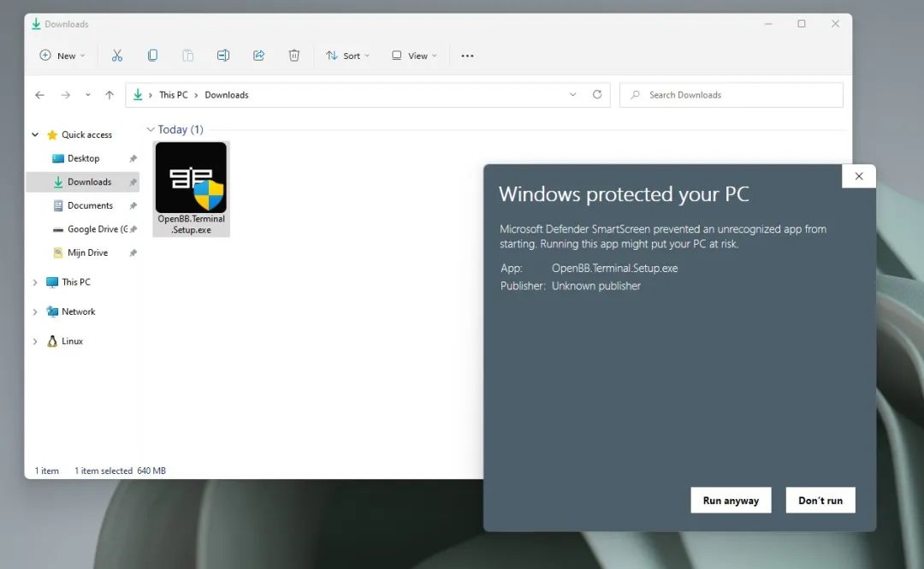Screen dimensions: 924x569
Task: Open the New item dropdown
Action: (62, 56)
